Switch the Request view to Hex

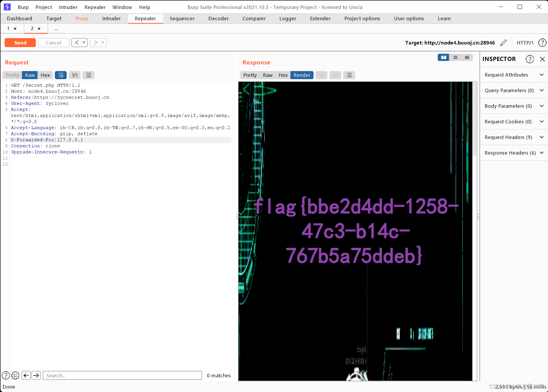point(45,75)
